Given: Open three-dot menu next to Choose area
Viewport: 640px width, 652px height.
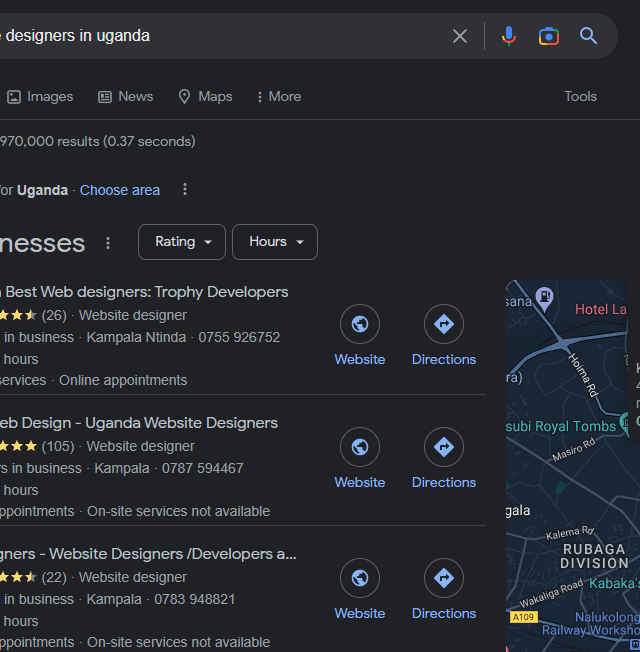Looking at the screenshot, I should tap(185, 190).
